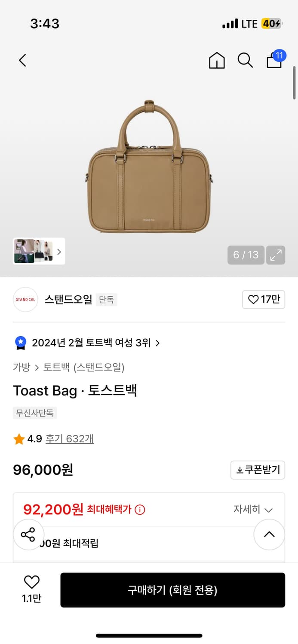Viewport: 298px width, 644px height.
Task: Toggle the brand like heart showing 17만
Action: point(263,299)
